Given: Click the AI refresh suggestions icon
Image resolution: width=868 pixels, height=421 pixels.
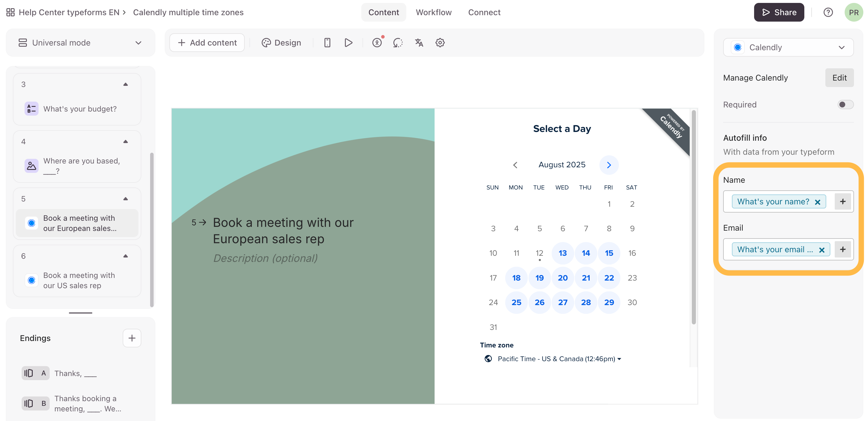Looking at the screenshot, I should 398,43.
